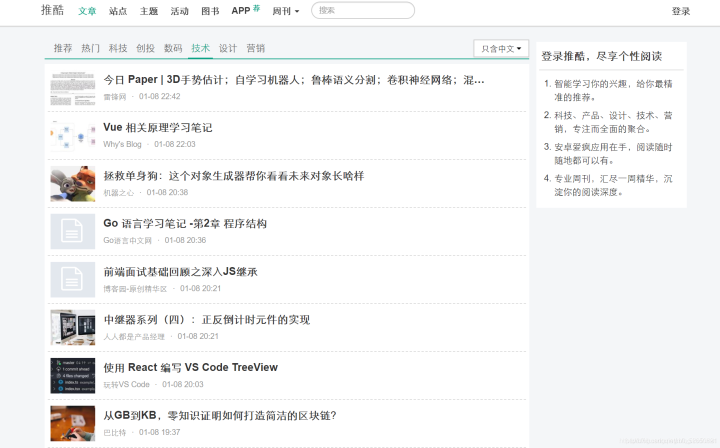Open the React 编写 VS Code TreeView article
The height and width of the screenshot is (448, 720).
coord(190,368)
